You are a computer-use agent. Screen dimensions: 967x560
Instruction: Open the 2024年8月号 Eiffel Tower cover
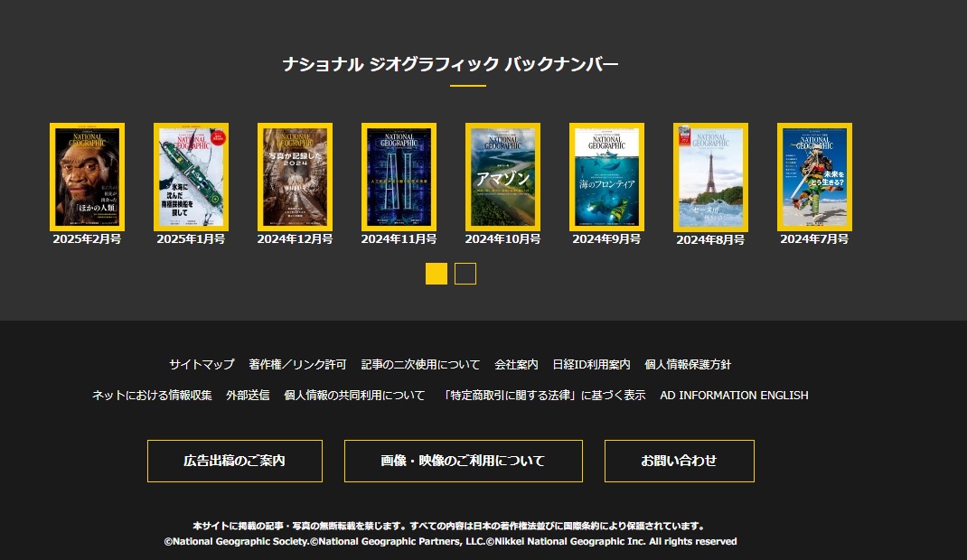pyautogui.click(x=710, y=177)
